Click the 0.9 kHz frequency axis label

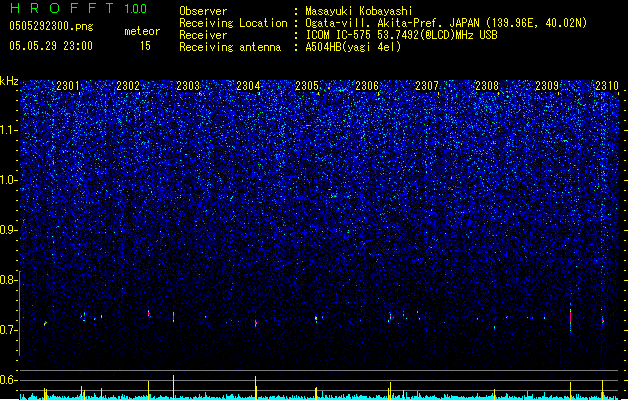(9, 230)
